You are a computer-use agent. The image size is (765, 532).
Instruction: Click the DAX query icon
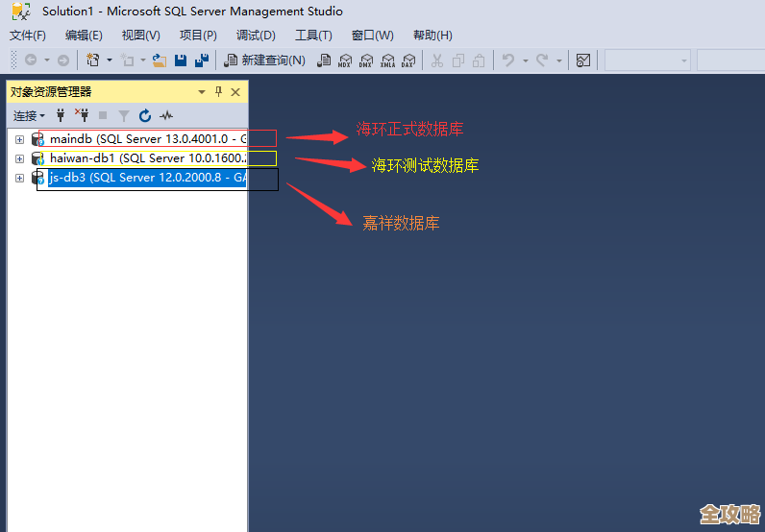pyautogui.click(x=408, y=60)
